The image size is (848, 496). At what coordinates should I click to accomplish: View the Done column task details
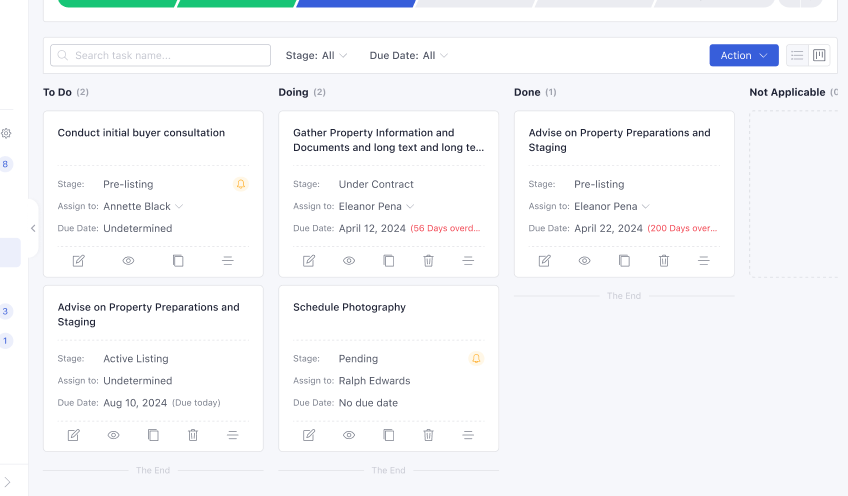pyautogui.click(x=584, y=261)
